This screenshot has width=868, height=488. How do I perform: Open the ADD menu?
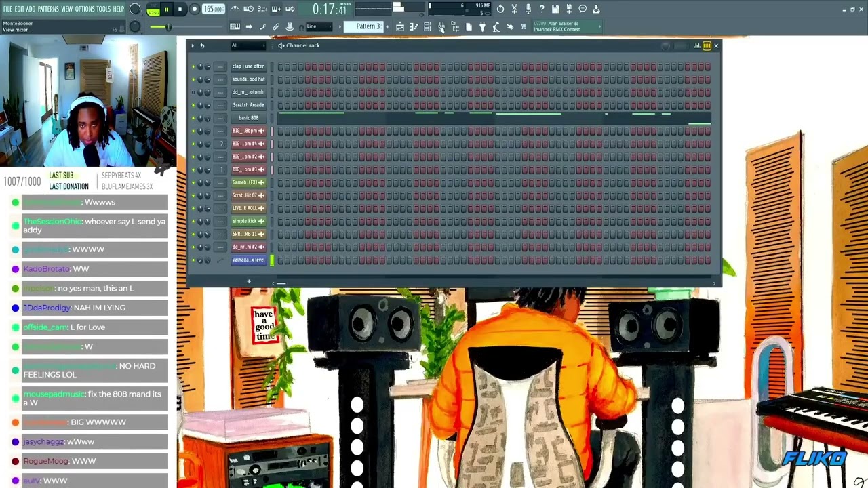31,9
